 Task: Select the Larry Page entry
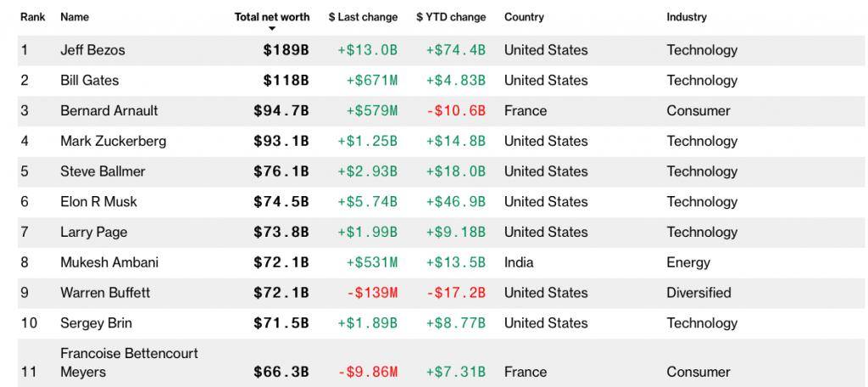pyautogui.click(x=93, y=233)
